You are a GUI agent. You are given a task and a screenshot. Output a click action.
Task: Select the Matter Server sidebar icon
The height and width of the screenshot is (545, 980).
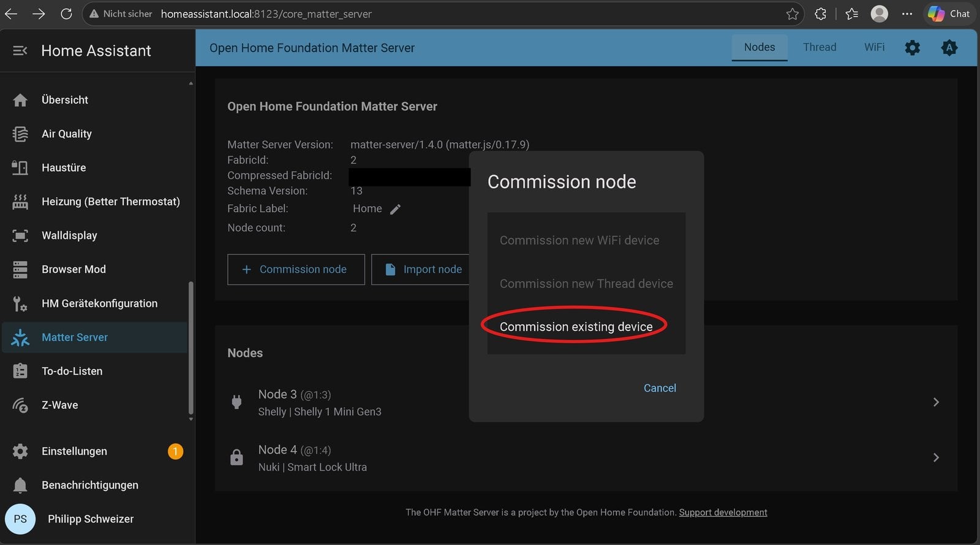20,337
